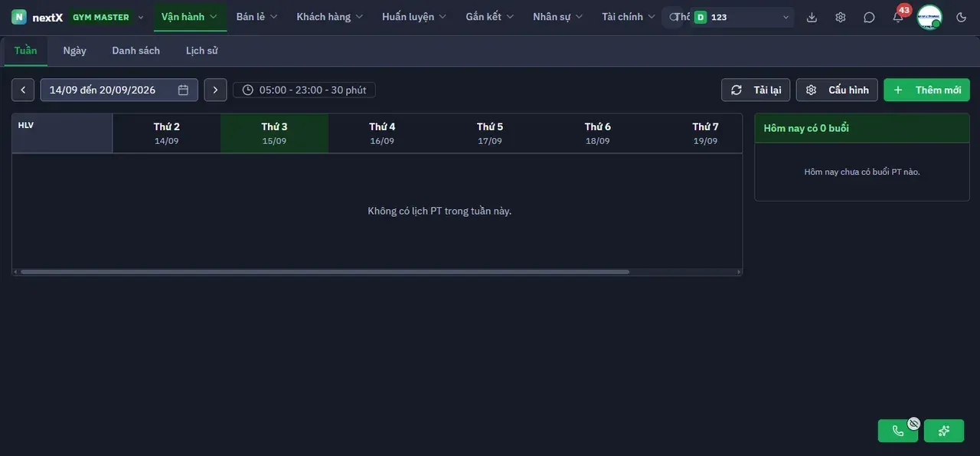This screenshot has height=456, width=980.
Task: Expand the Vận hành menu
Action: point(190,17)
